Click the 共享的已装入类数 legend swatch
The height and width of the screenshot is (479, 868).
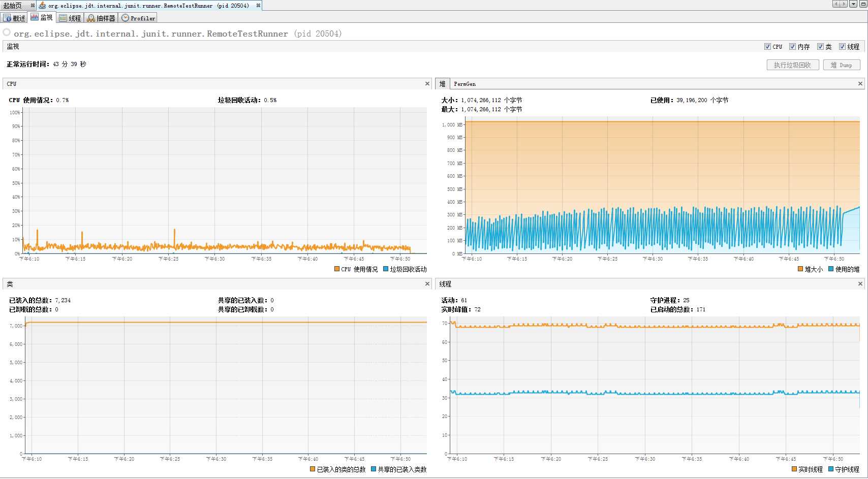(x=374, y=469)
